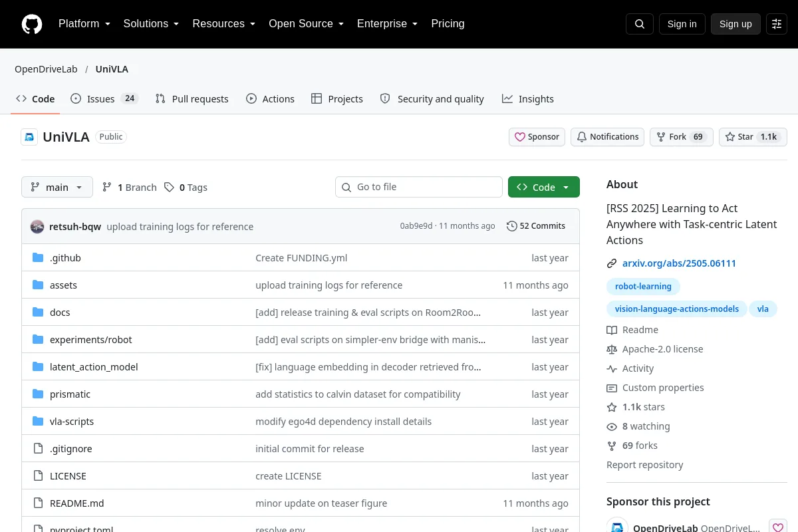Open the search magnifier button
The image size is (798, 532).
[x=640, y=24]
